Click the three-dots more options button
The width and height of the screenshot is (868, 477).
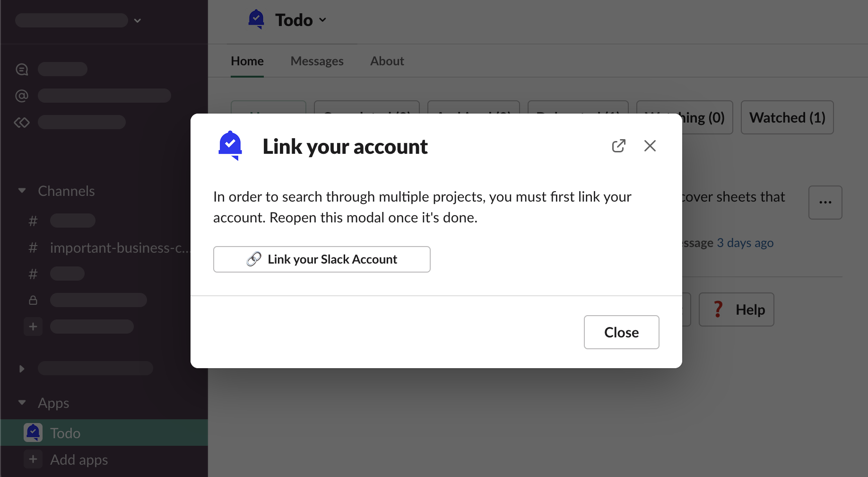[x=825, y=203]
